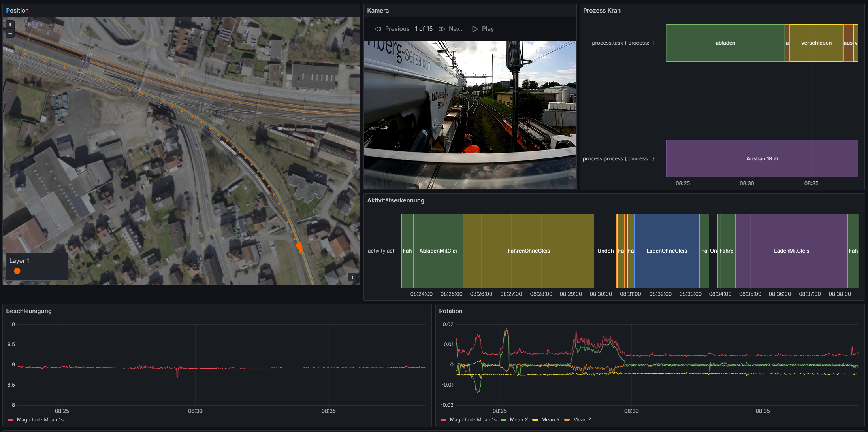This screenshot has width=868, height=432.
Task: Click the map zoom out minus button
Action: point(10,33)
